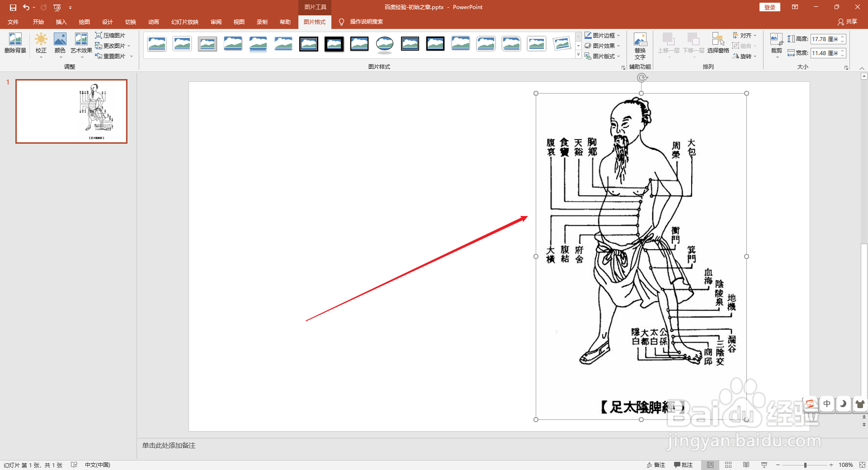This screenshot has width=868, height=470.
Task: Switch to Slide Sorter view icon
Action: pos(728,465)
